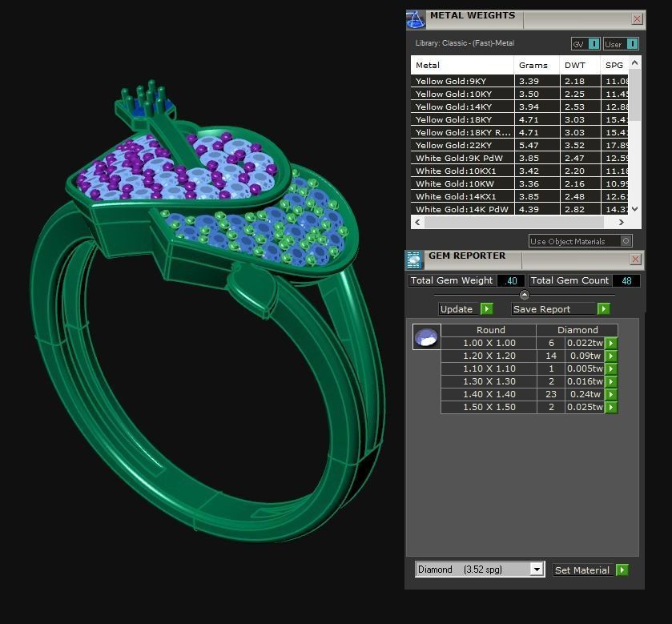Select the White Gold:9K PdW row

[520, 158]
